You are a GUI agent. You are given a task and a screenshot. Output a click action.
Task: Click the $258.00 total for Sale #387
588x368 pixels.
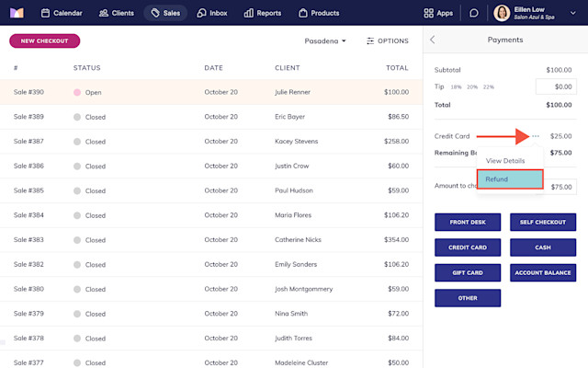point(396,141)
